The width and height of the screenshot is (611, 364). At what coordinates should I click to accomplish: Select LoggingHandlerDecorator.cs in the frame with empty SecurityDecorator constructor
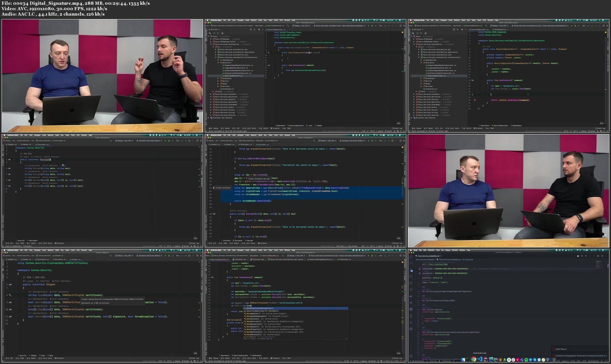click(236, 68)
